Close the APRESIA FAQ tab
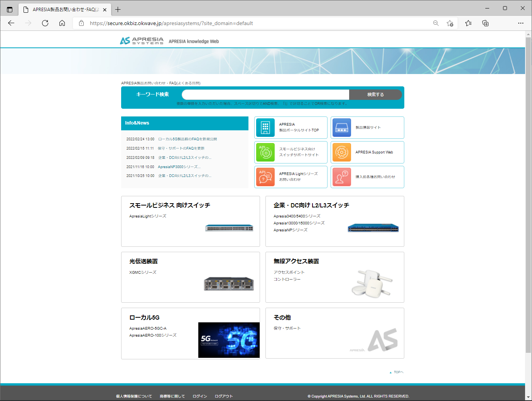The width and height of the screenshot is (532, 401). pyautogui.click(x=105, y=10)
